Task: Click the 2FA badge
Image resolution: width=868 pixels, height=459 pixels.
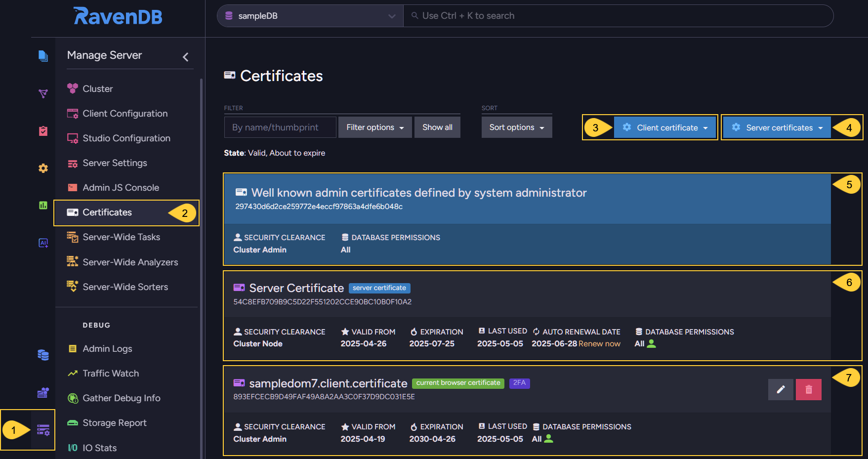Action: [x=519, y=383]
